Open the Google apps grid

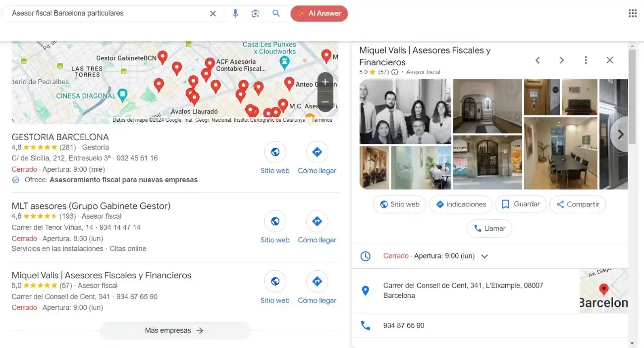pos(633,13)
